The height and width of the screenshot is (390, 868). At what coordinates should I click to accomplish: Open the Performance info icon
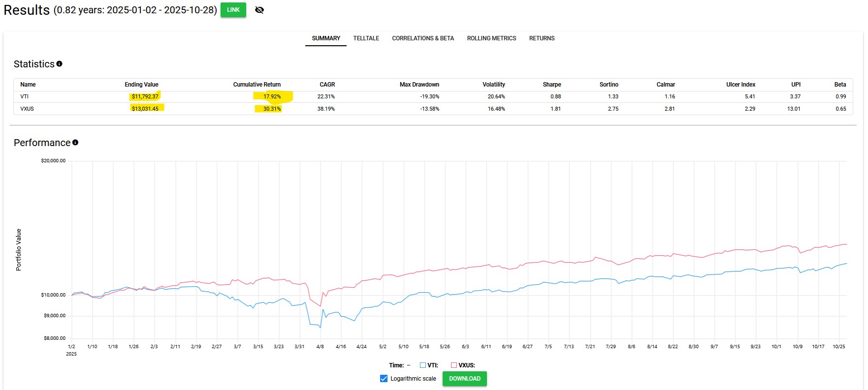pos(75,143)
